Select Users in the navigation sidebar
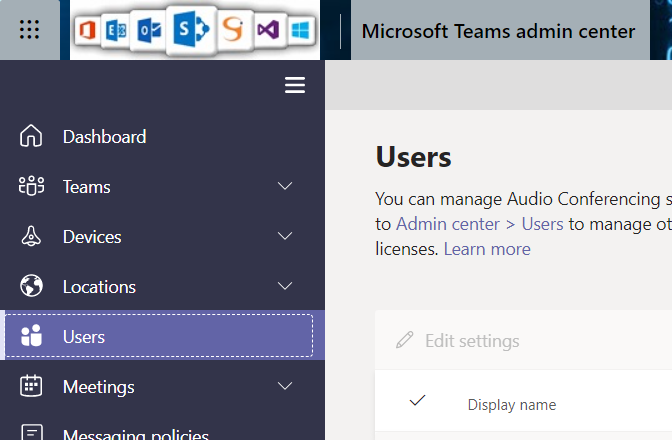This screenshot has width=672, height=440. click(84, 337)
